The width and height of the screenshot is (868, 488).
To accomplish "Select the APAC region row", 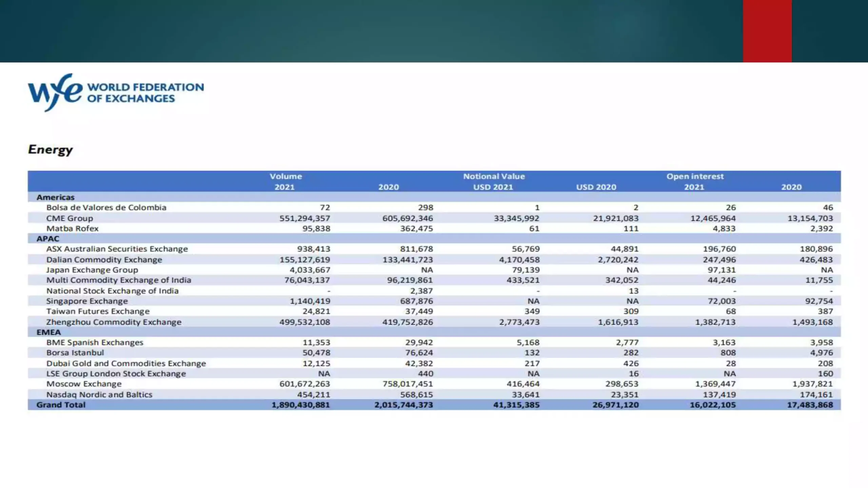I will click(434, 239).
